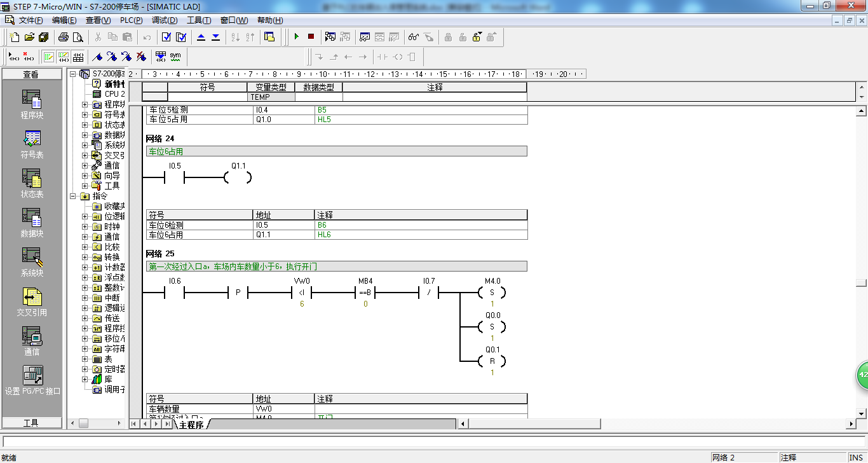Screen dimensions: 868x463
Task: Select the 收藏夹 tree item
Action: point(109,206)
